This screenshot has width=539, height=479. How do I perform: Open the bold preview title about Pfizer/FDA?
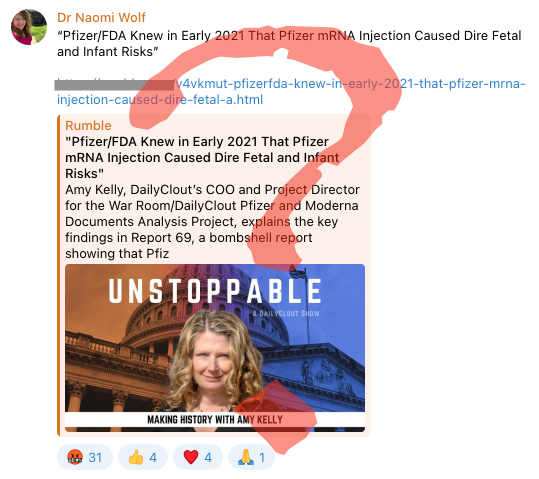[x=202, y=157]
